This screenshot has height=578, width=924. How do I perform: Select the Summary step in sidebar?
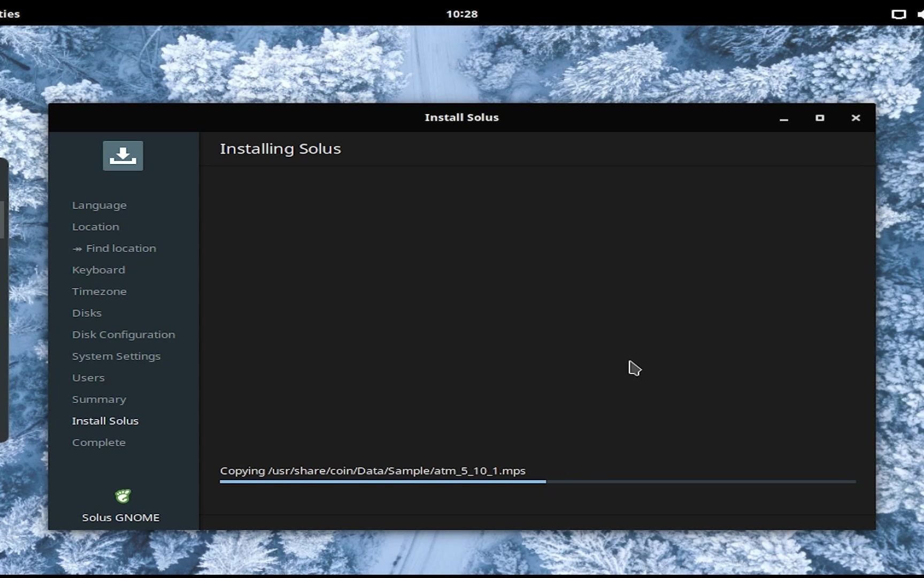click(x=99, y=399)
